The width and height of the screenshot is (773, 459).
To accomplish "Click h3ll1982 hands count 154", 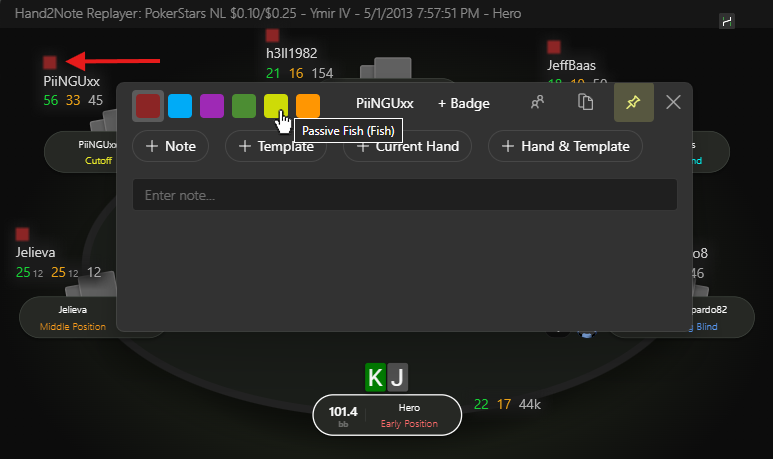I will pos(322,73).
